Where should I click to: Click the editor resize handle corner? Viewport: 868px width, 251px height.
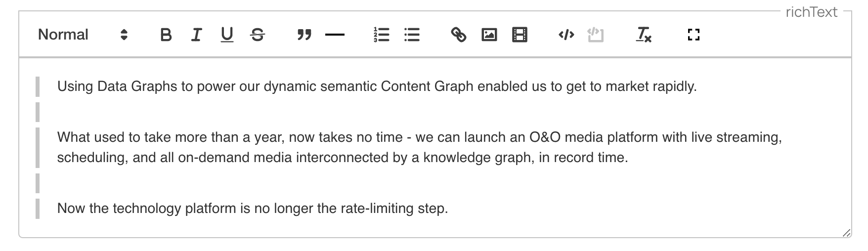(846, 233)
